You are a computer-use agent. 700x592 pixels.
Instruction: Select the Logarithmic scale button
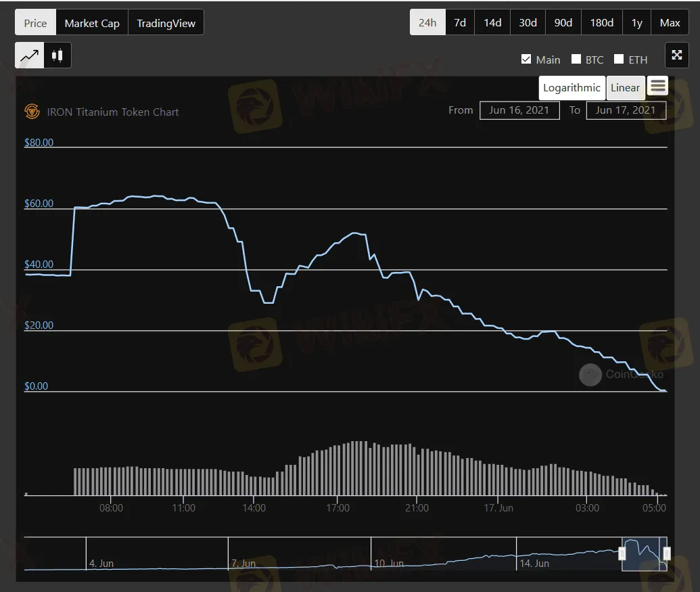[571, 88]
